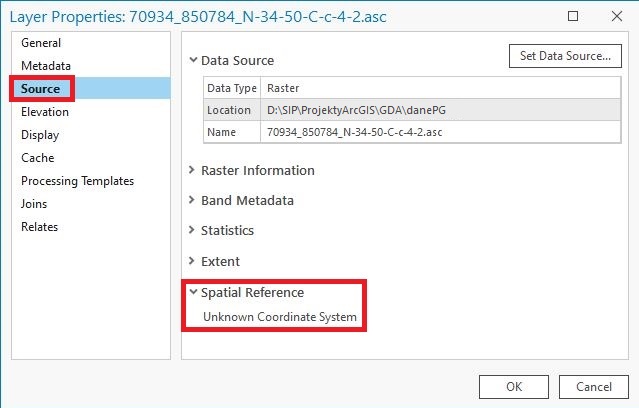Switch to the Display page

(x=40, y=135)
